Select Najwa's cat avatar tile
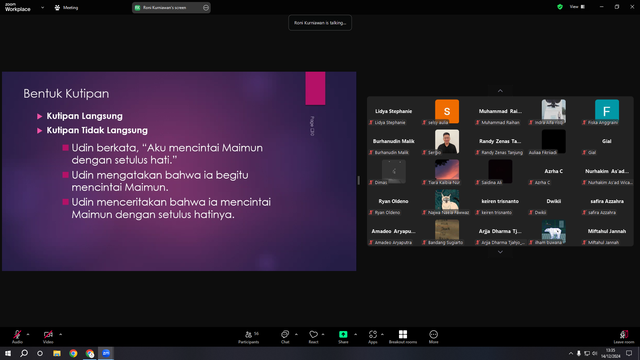640x360 pixels. coord(447,200)
